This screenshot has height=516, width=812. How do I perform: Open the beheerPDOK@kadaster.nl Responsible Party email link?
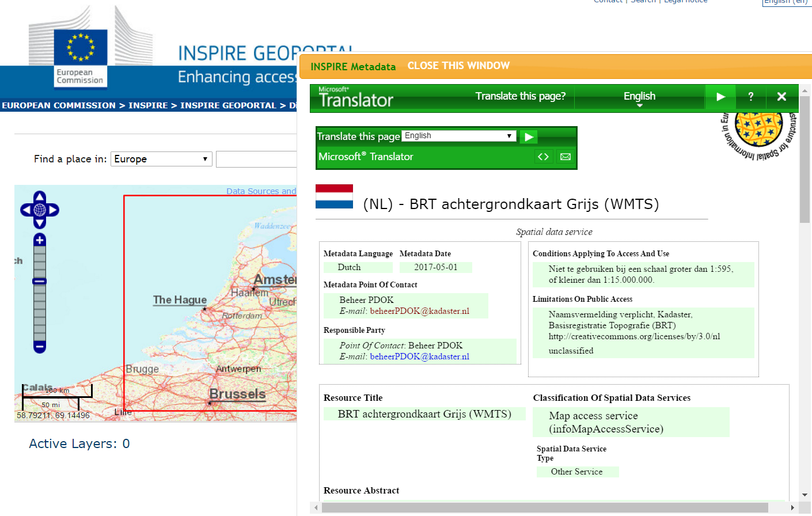point(419,356)
